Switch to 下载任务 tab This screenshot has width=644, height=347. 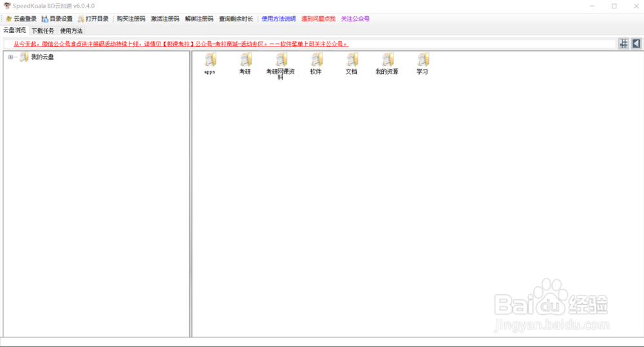tap(43, 31)
